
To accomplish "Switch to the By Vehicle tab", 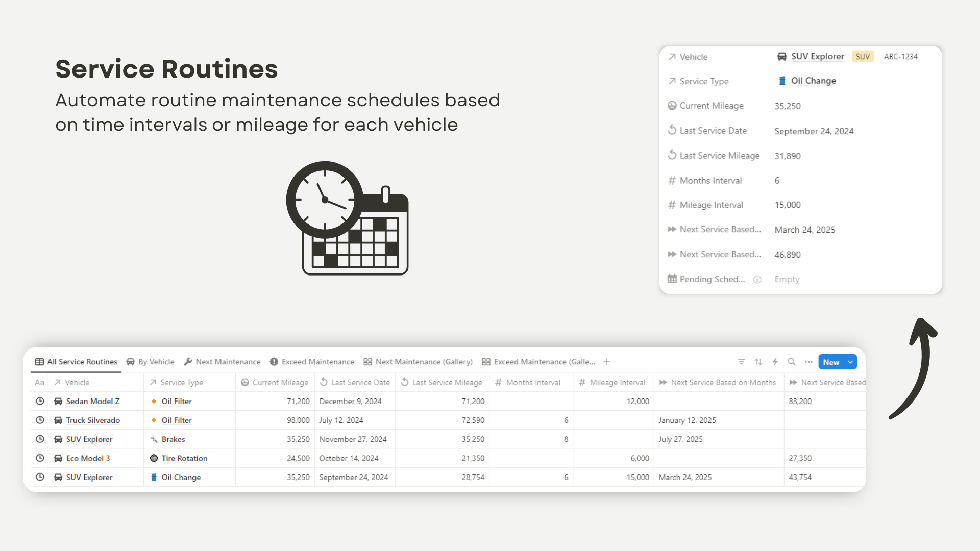I will click(151, 362).
